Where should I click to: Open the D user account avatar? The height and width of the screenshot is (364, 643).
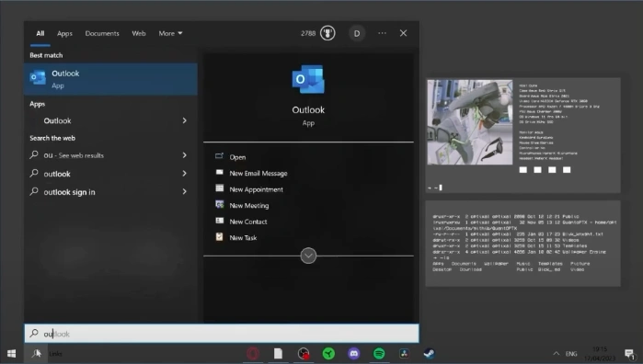point(357,34)
